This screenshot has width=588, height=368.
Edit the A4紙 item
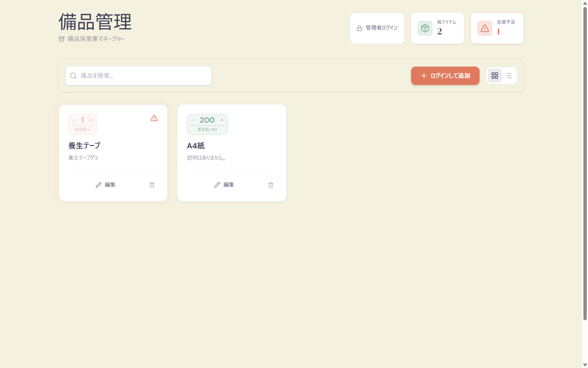click(x=224, y=185)
